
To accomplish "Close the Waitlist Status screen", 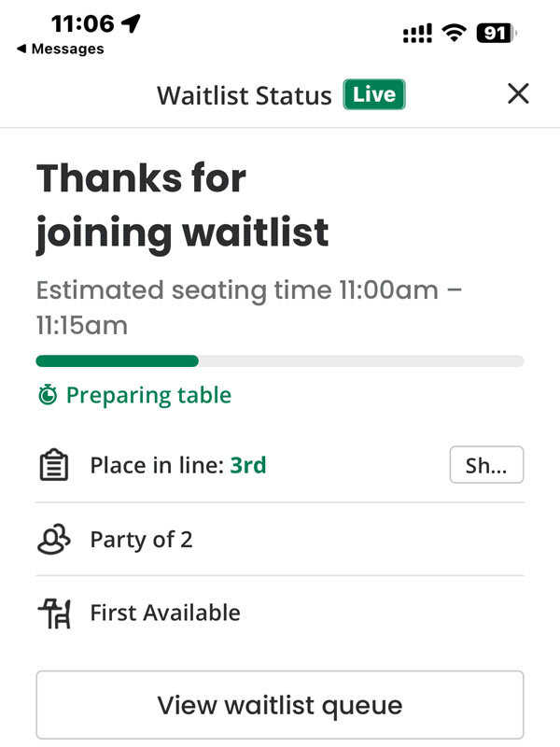I will (518, 93).
